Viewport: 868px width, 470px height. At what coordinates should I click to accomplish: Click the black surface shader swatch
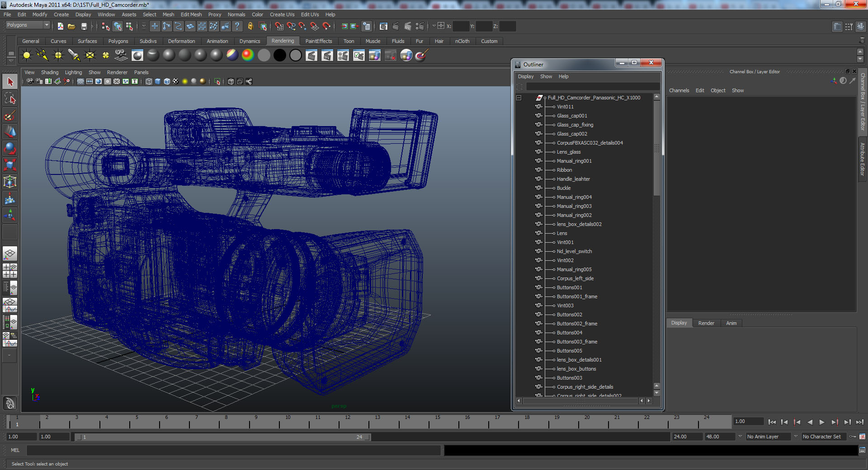tap(279, 55)
